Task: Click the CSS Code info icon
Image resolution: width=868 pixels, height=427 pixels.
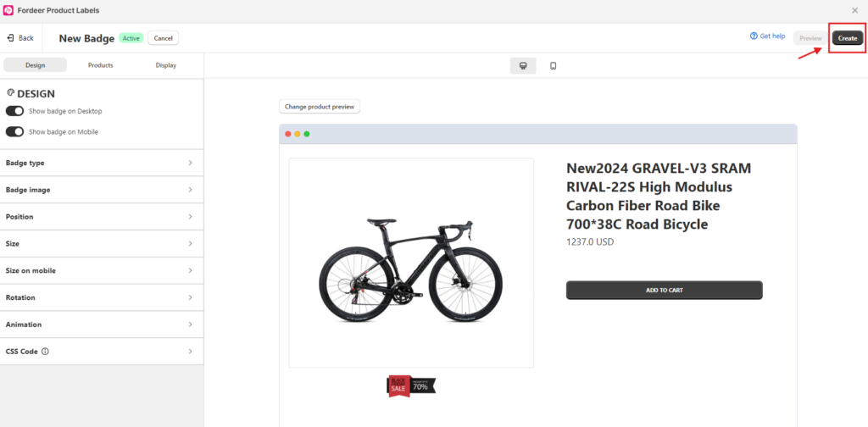Action: [x=45, y=352]
